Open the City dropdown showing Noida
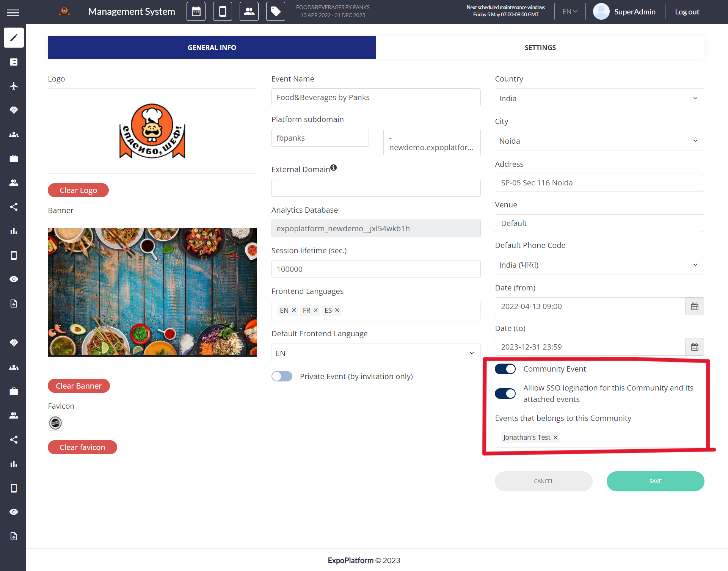Screen dimensions: 728x571 tap(599, 141)
